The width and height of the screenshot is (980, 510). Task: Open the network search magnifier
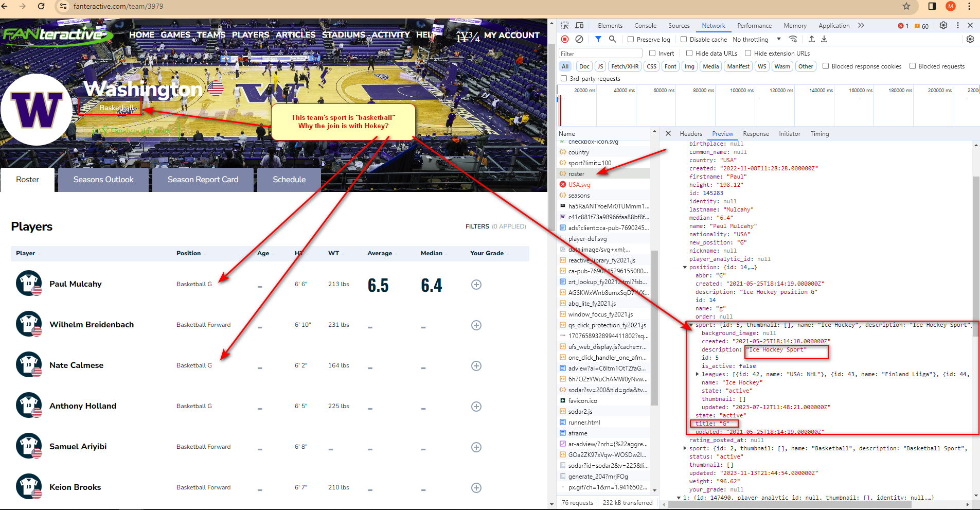pos(612,39)
